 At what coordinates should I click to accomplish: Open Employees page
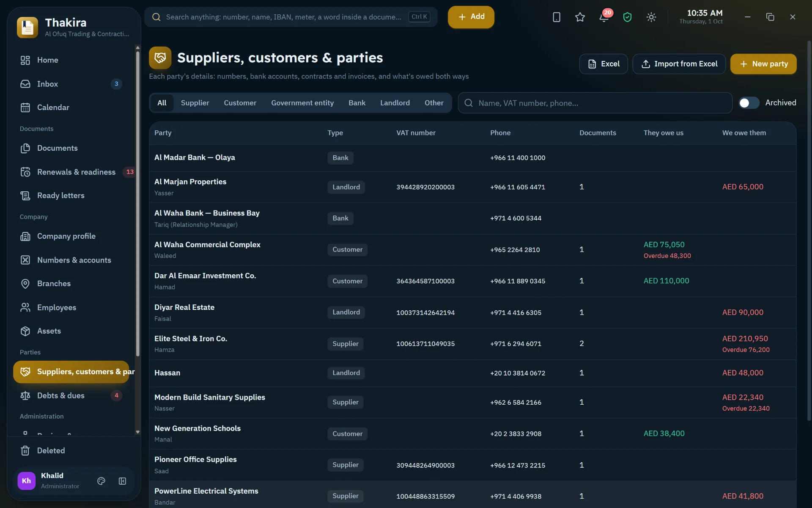pyautogui.click(x=71, y=307)
